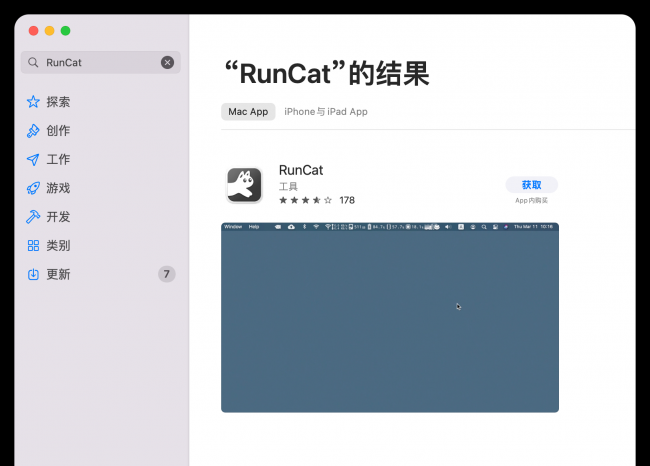
Task: Click the search magnifier icon in sidebar
Action: 33,63
